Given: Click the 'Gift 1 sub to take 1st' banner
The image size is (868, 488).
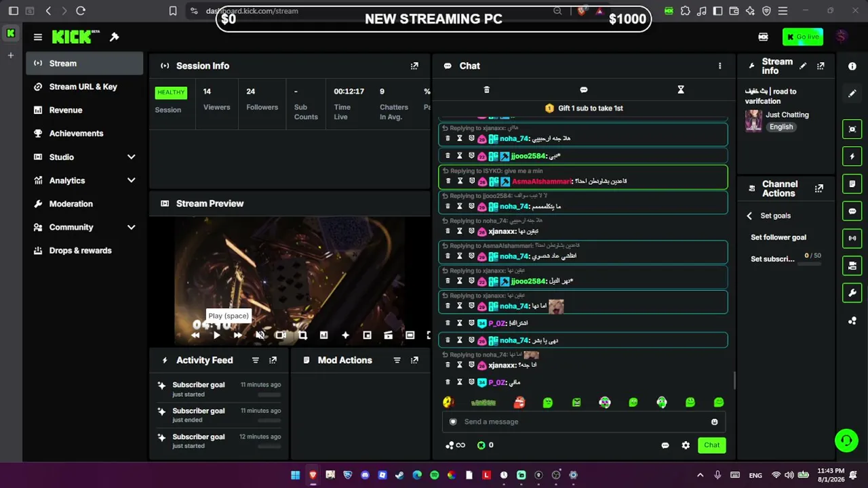Looking at the screenshot, I should click(584, 108).
